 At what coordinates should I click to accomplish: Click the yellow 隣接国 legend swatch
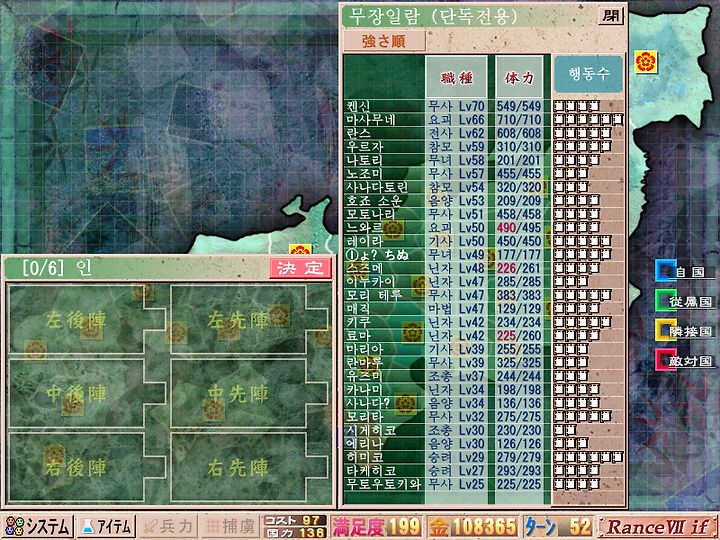665,330
